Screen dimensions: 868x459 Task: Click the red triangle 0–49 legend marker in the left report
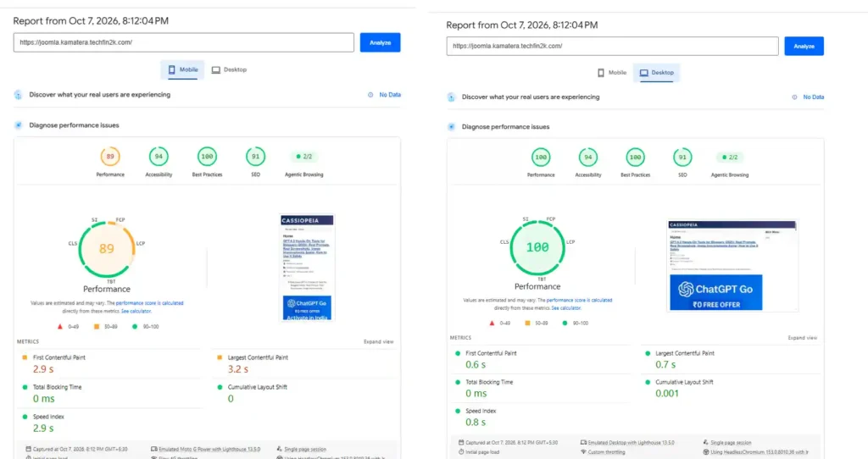click(x=60, y=327)
